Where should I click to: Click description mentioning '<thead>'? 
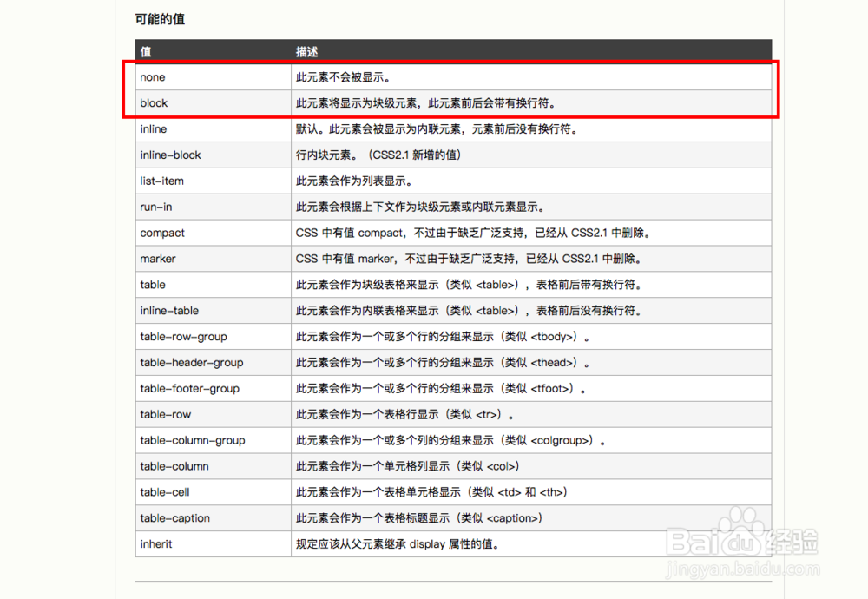[x=443, y=363]
